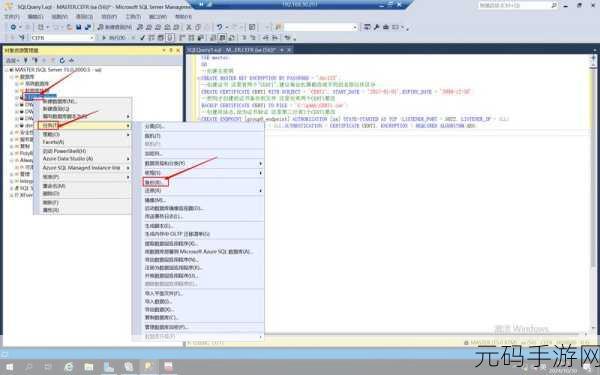This screenshot has width=600, height=375.
Task: Click the Undo arrow icon
Action: (x=219, y=27)
